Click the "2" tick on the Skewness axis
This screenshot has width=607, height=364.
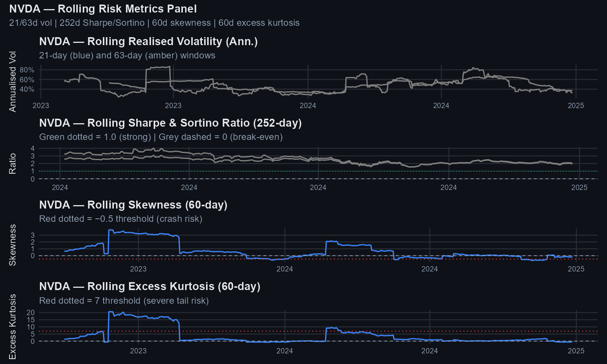(33, 242)
